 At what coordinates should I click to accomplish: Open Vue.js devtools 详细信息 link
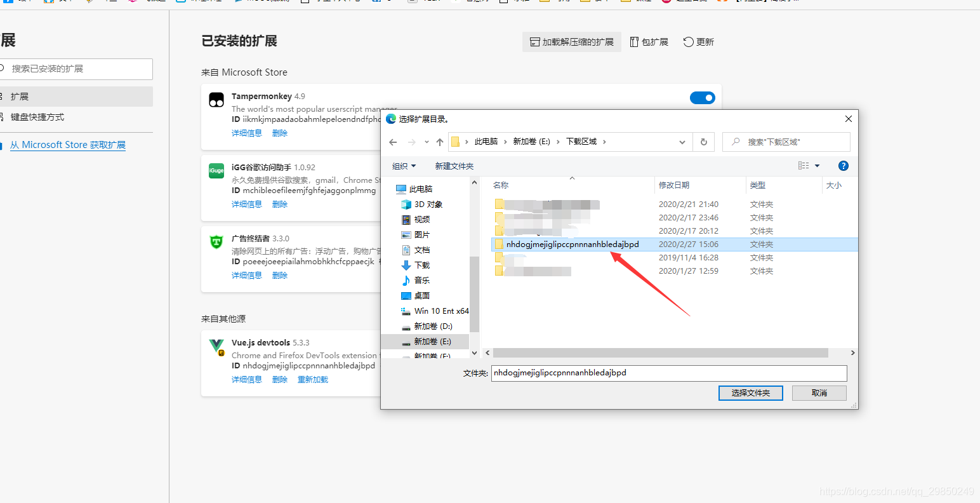[x=247, y=380]
